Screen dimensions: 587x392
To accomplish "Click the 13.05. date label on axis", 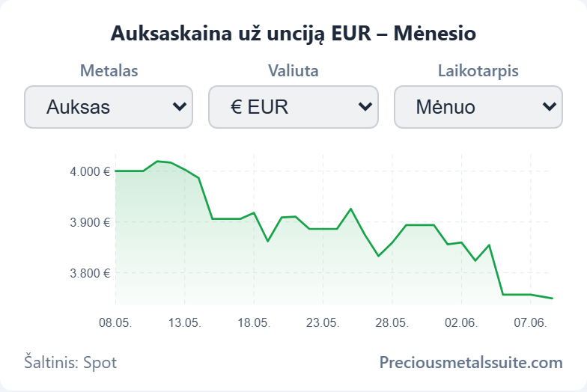I will 184,322.
